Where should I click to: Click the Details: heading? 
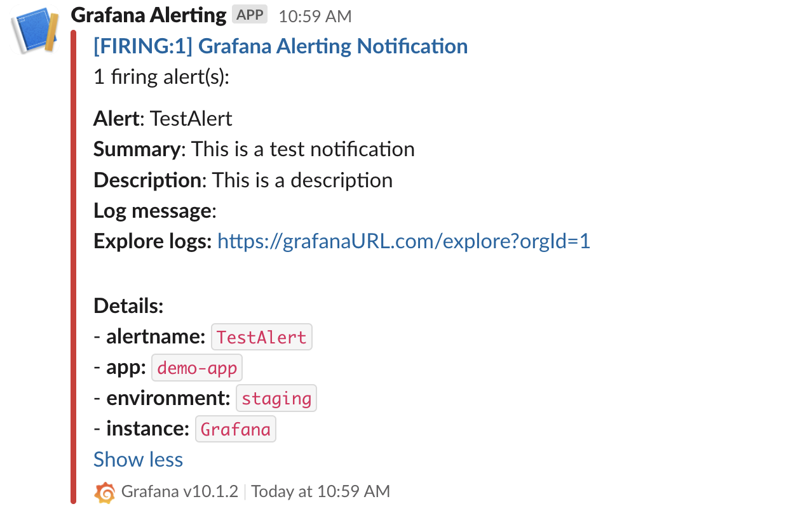(x=128, y=306)
